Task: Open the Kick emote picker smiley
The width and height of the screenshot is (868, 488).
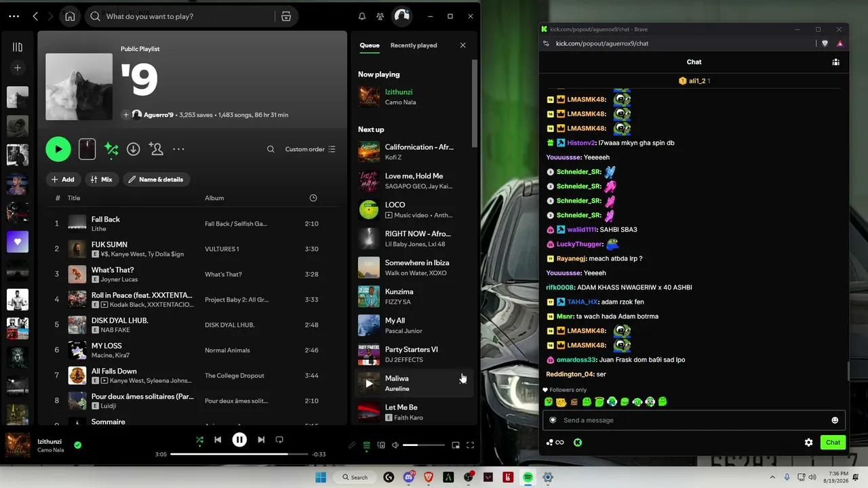Action: point(835,420)
